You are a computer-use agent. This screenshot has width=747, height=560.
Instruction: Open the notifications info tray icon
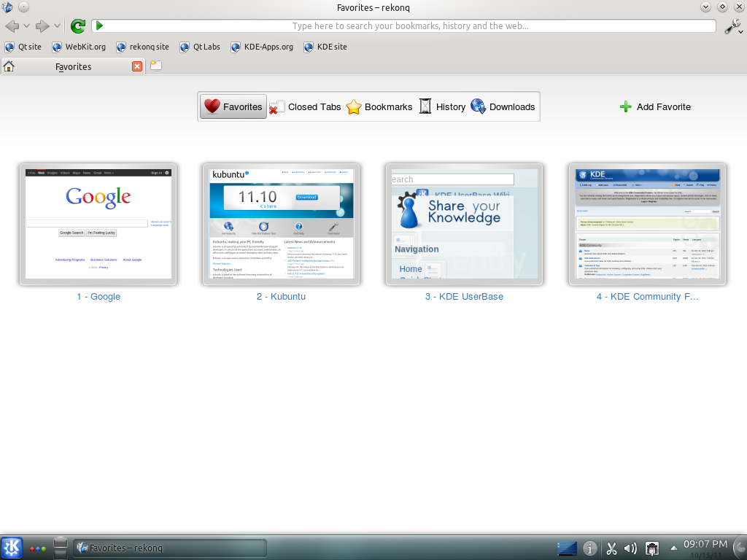(x=589, y=548)
